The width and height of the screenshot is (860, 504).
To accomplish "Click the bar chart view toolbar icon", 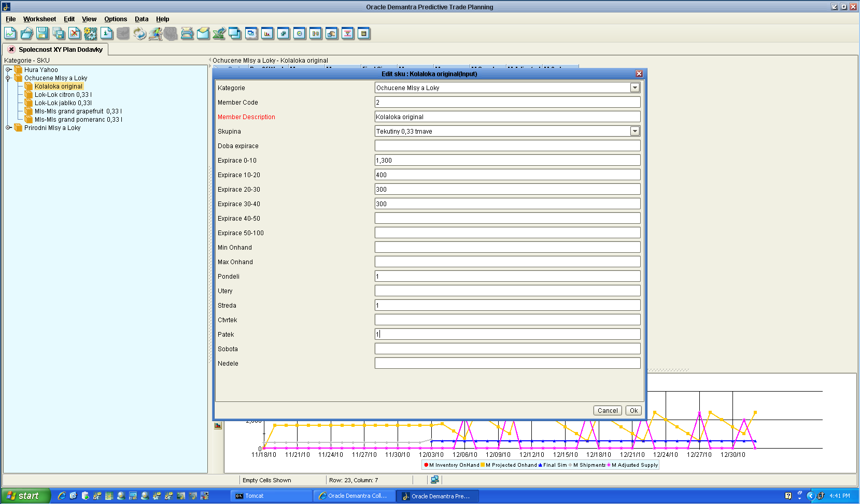I will pos(267,34).
